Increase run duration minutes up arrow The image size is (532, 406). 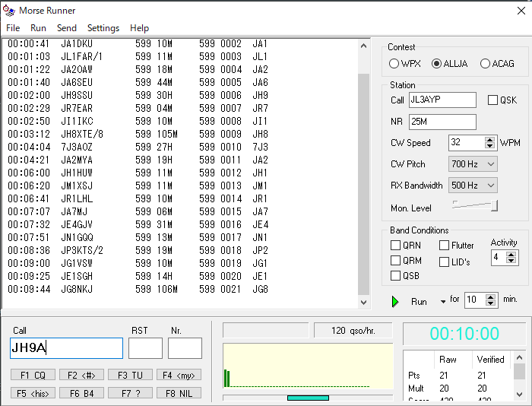tap(491, 297)
